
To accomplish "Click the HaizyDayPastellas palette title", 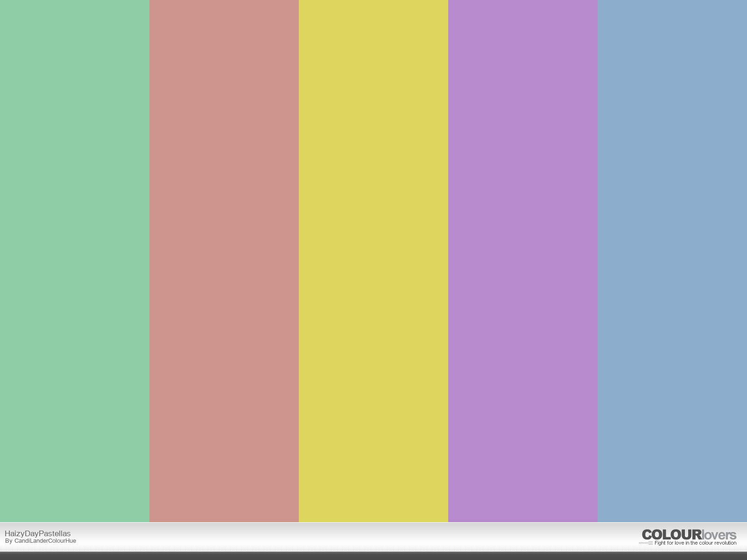I will point(37,533).
